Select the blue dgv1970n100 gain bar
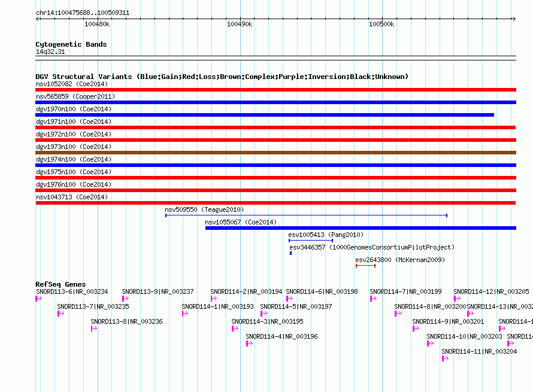533x392 pixels. 265,115
